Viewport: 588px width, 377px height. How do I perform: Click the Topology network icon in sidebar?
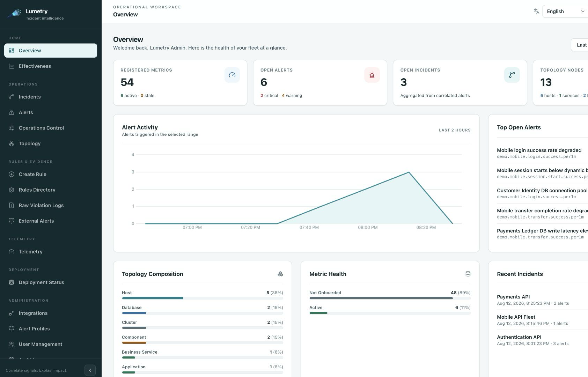(x=12, y=143)
